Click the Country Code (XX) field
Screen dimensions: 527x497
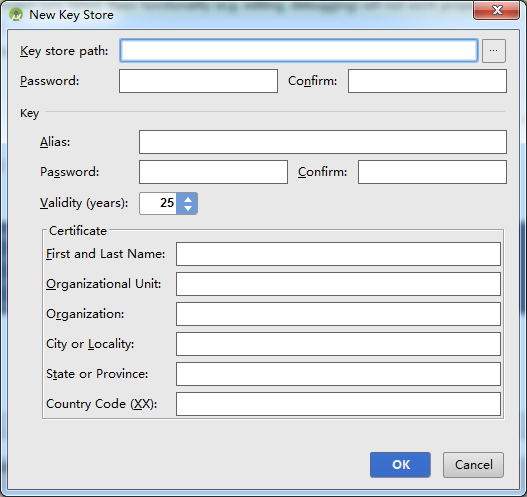pos(338,404)
